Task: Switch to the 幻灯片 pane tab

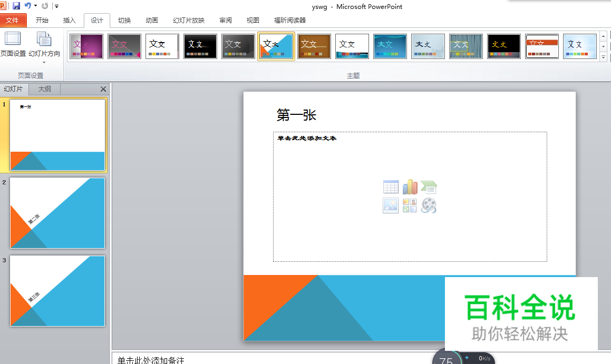Action: click(14, 89)
